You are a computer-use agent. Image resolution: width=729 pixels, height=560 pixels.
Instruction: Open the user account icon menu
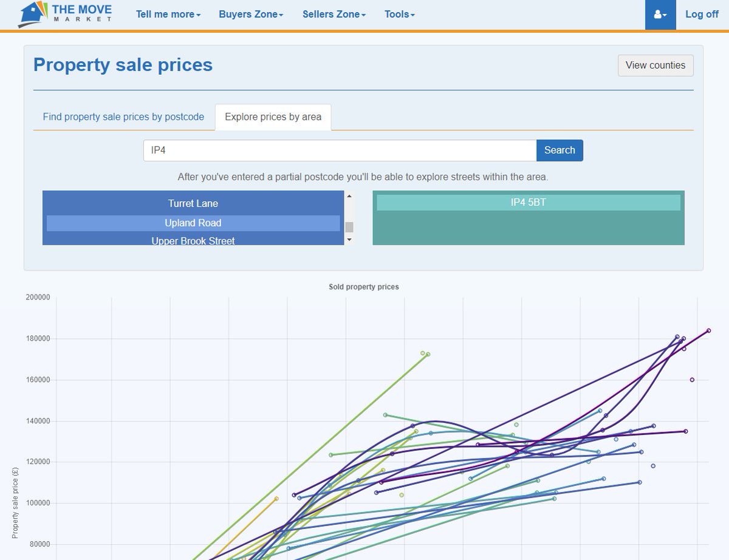[660, 14]
